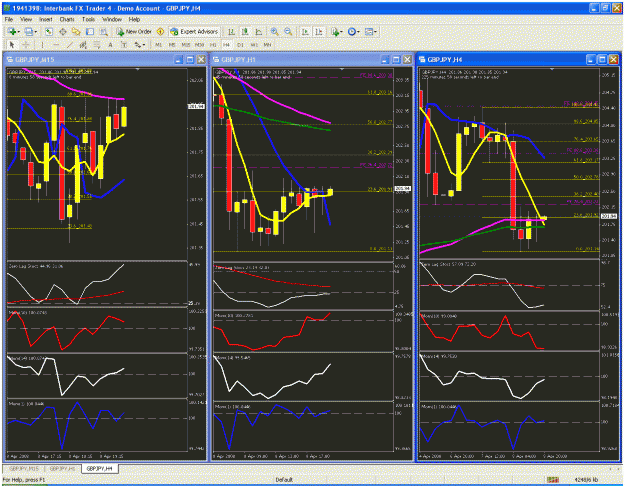625x486 pixels.
Task: Click the Zoom Out magnifier icon
Action: point(288,31)
